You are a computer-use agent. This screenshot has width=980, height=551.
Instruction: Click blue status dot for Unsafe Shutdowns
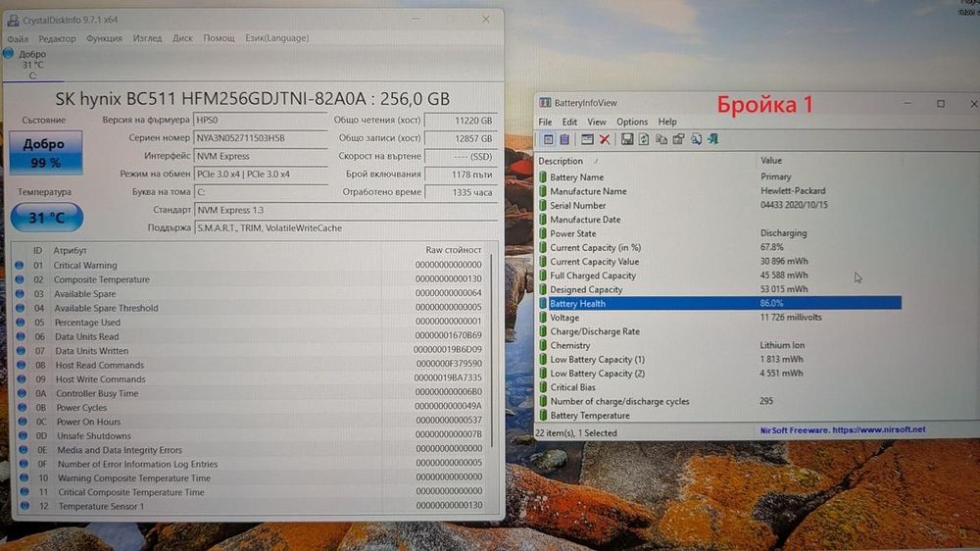(23, 435)
